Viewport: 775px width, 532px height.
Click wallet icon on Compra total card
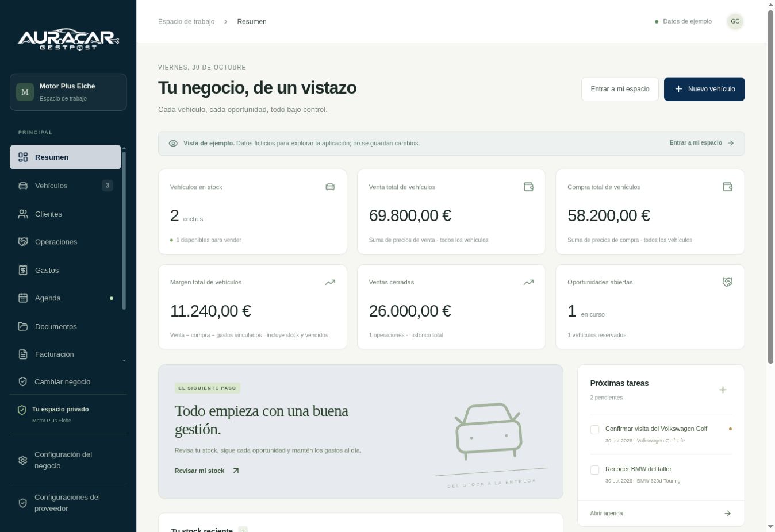point(727,187)
